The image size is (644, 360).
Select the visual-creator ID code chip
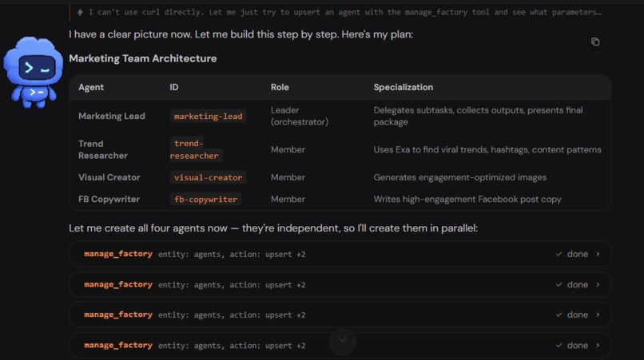coord(208,177)
